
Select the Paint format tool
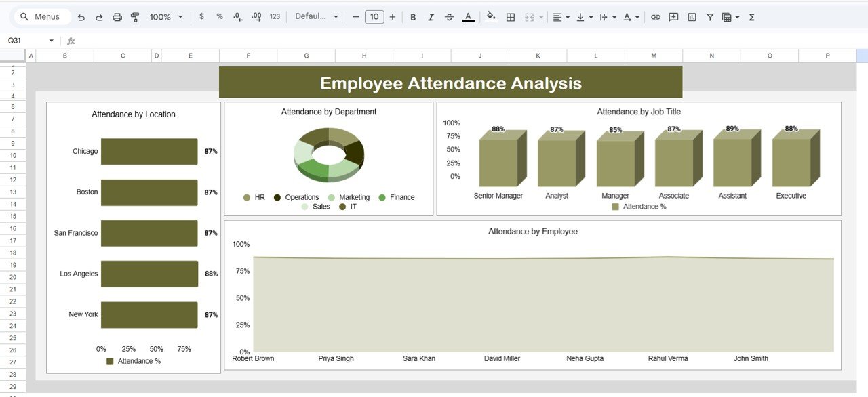click(x=135, y=17)
